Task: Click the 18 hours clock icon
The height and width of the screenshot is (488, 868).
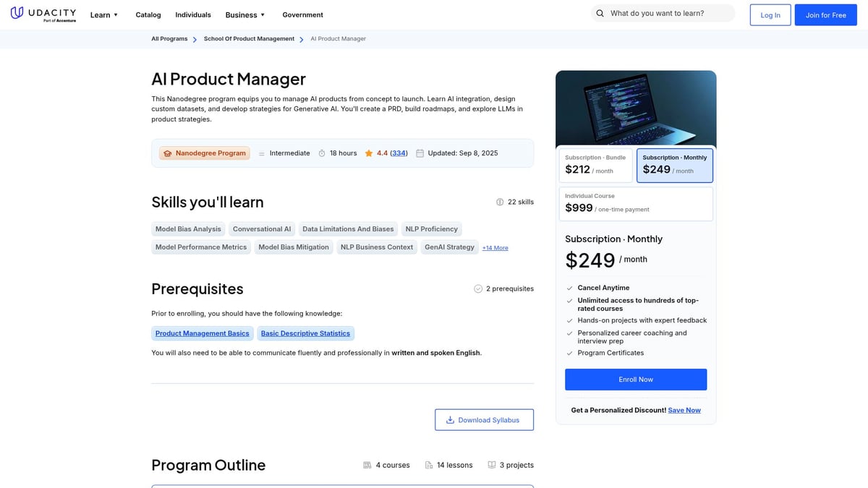Action: coord(322,153)
